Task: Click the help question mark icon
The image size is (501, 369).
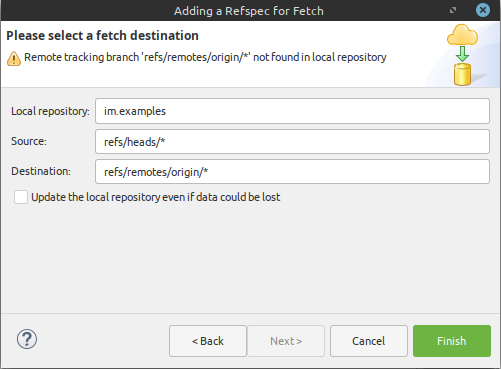Action: 27,339
